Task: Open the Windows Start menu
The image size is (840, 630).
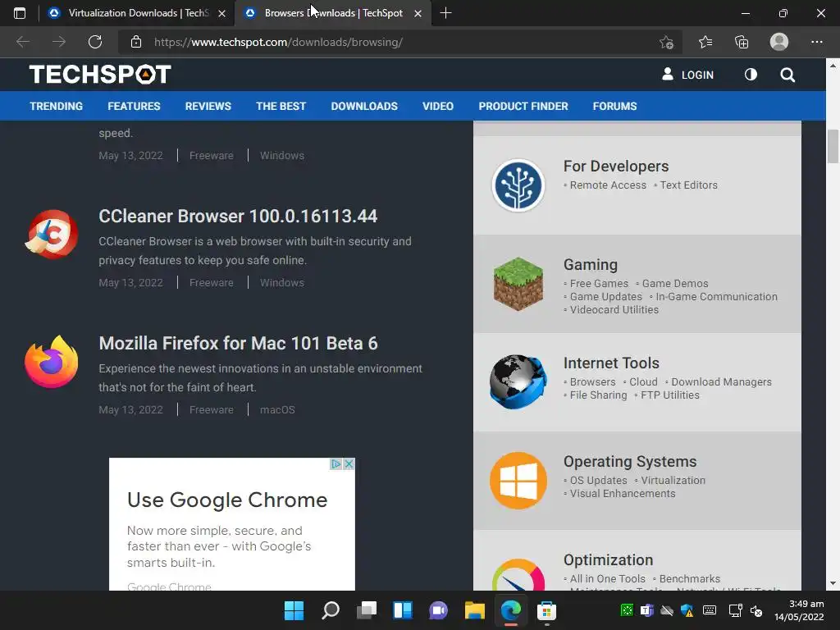Action: 294,610
